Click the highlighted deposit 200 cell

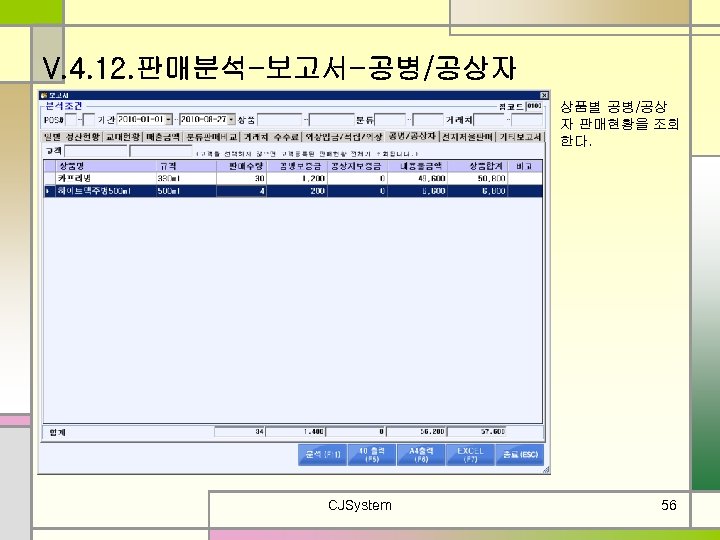pyautogui.click(x=297, y=191)
